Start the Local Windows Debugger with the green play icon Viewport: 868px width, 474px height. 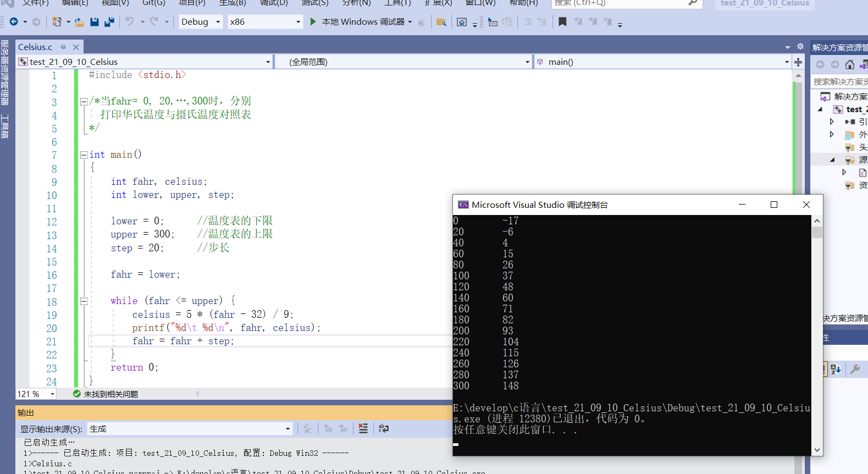[313, 21]
